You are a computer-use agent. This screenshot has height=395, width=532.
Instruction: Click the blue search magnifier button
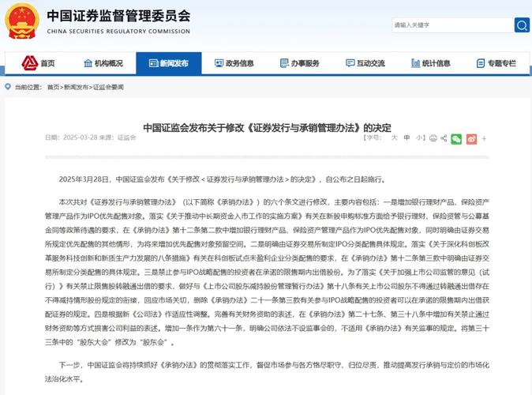(x=522, y=25)
